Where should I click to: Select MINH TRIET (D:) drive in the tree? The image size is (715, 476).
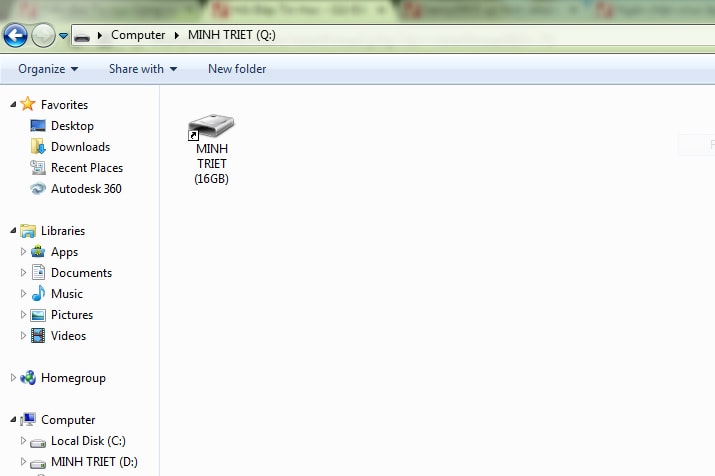(x=94, y=462)
